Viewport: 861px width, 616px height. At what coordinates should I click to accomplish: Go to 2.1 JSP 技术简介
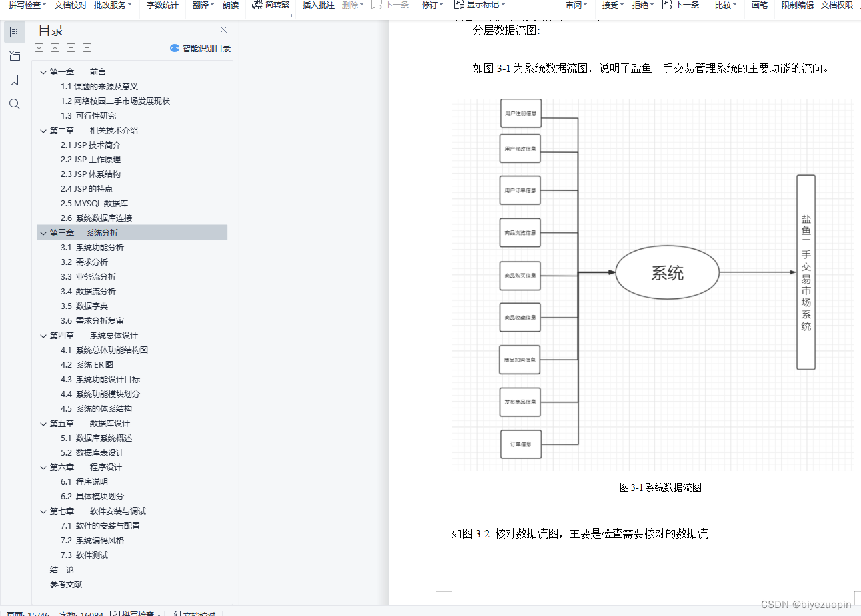(91, 145)
